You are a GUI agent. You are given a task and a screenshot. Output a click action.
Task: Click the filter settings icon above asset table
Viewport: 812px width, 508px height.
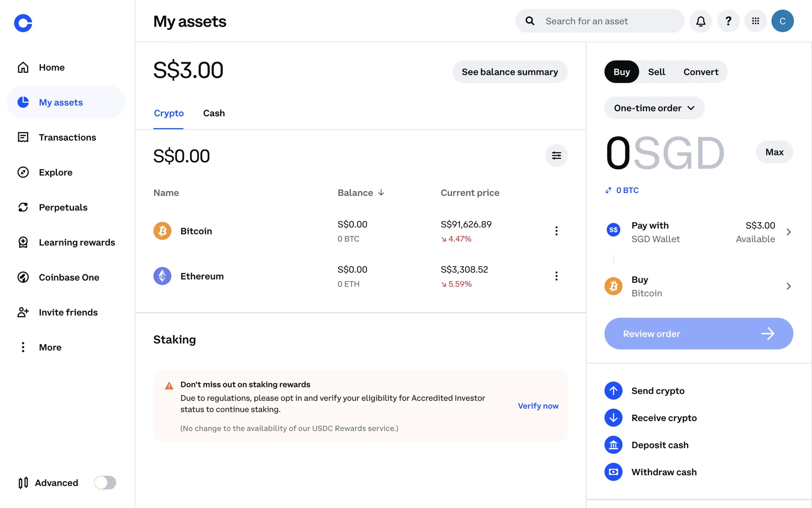(556, 156)
